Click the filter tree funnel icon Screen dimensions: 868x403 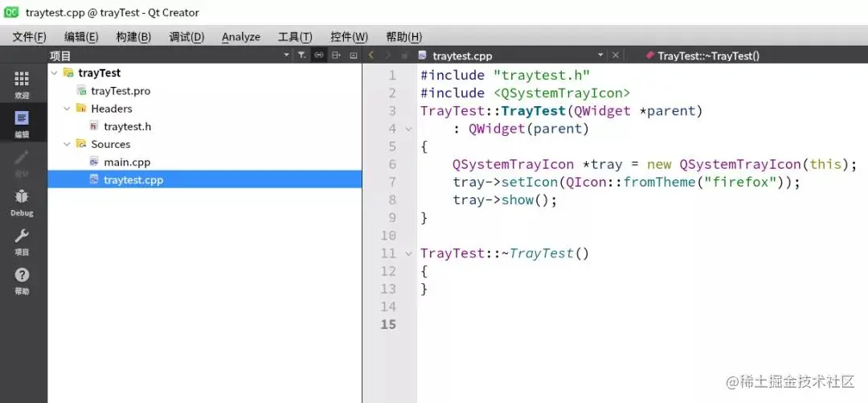301,55
